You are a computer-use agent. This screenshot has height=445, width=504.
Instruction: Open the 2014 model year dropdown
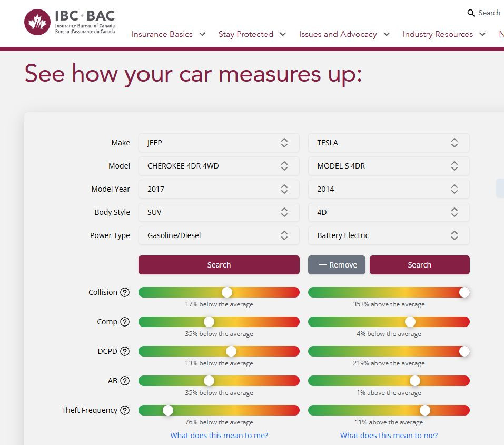(x=389, y=189)
